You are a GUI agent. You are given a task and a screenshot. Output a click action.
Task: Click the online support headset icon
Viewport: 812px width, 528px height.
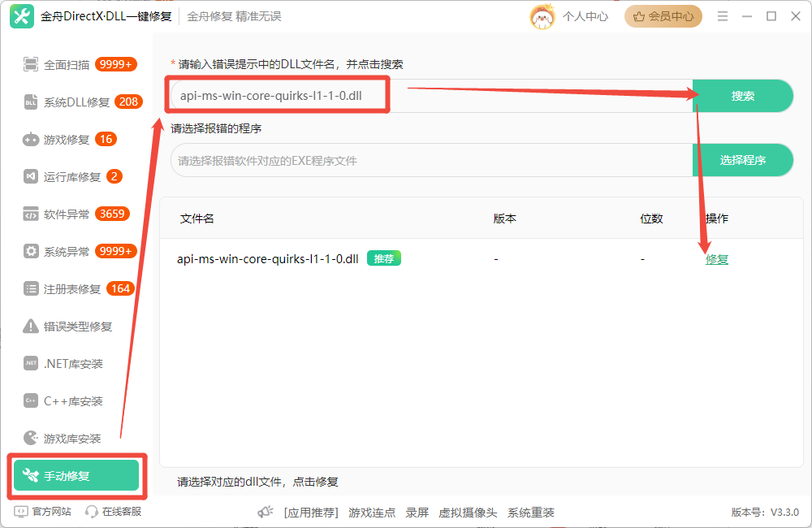pos(92,512)
